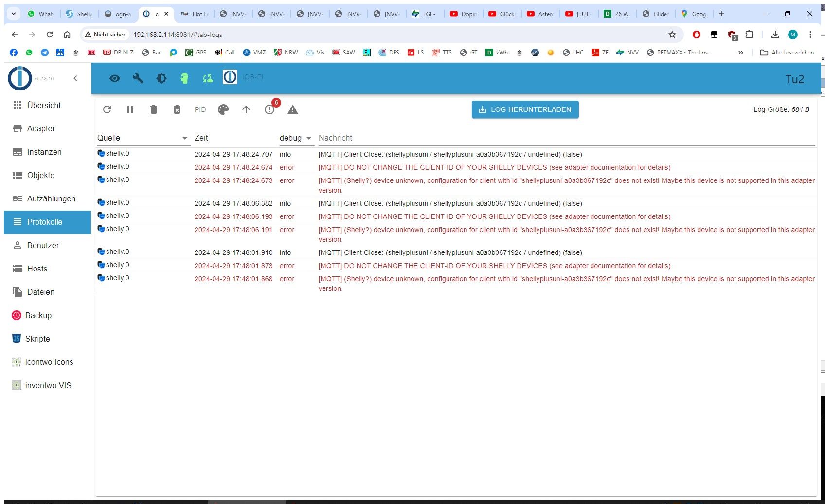Bookmark this page with star icon
This screenshot has width=825, height=504.
pos(672,35)
